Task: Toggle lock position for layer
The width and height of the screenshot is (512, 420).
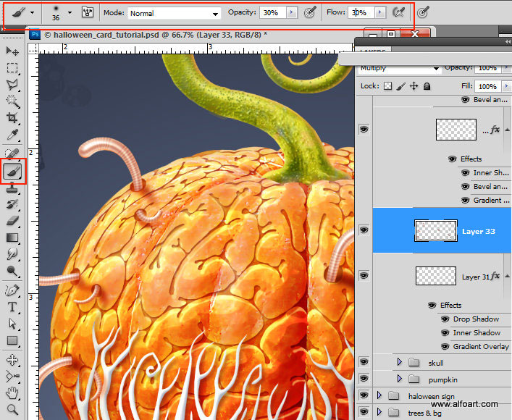Action: coord(414,86)
